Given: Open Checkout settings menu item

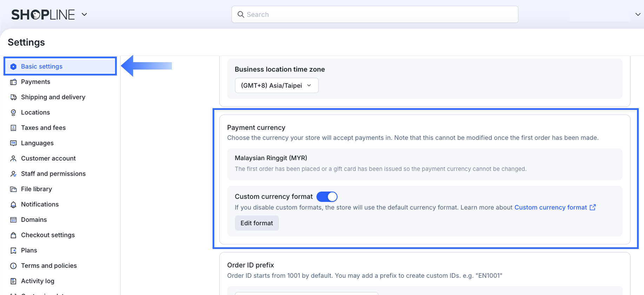Looking at the screenshot, I should pos(48,235).
